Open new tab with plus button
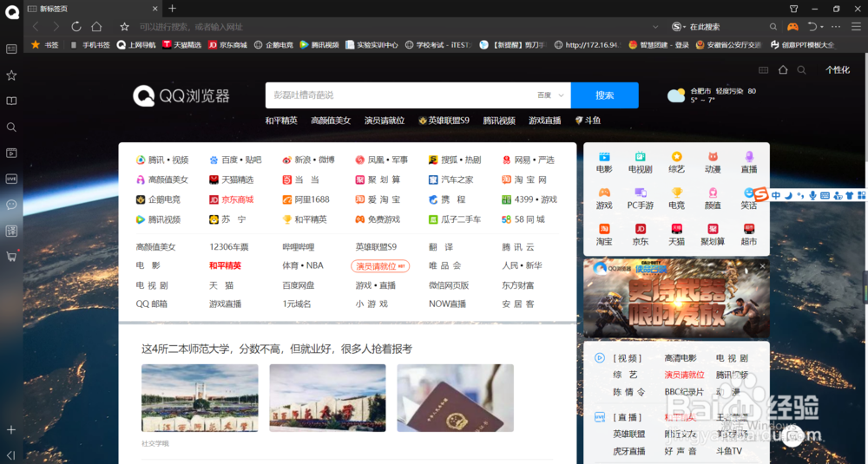The image size is (868, 464). 172,9
